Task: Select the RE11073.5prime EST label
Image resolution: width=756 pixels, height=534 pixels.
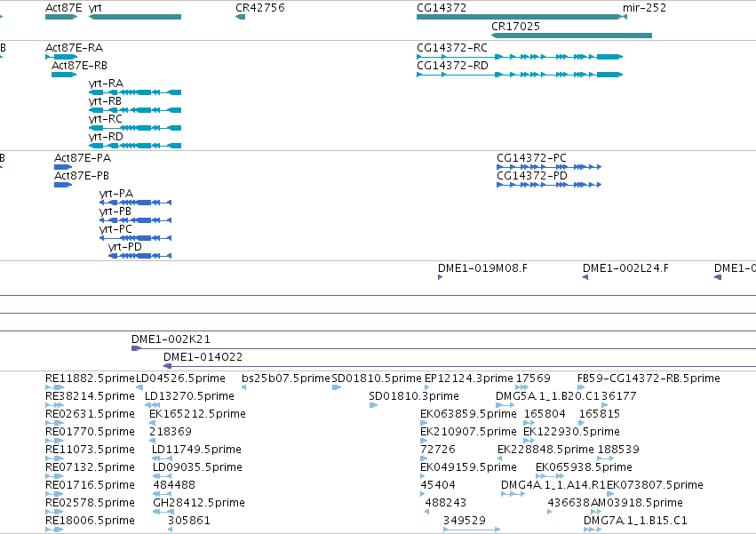Action: (90, 450)
